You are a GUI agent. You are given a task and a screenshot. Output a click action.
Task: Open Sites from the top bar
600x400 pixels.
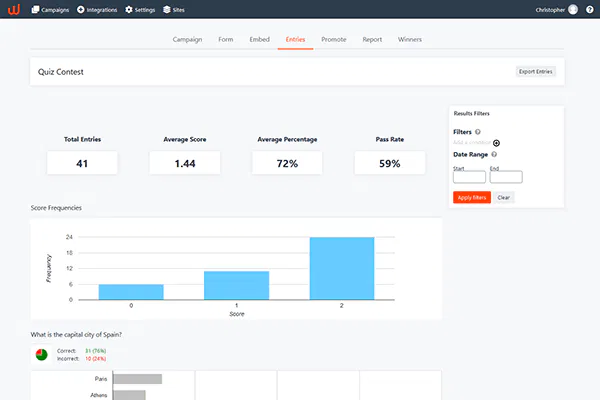[x=174, y=10]
